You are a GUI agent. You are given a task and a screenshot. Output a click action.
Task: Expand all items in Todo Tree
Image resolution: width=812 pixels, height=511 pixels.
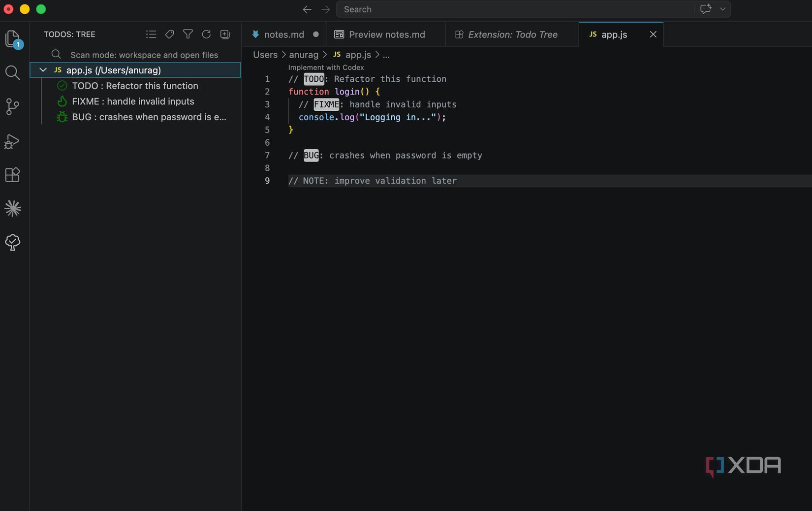coord(224,34)
